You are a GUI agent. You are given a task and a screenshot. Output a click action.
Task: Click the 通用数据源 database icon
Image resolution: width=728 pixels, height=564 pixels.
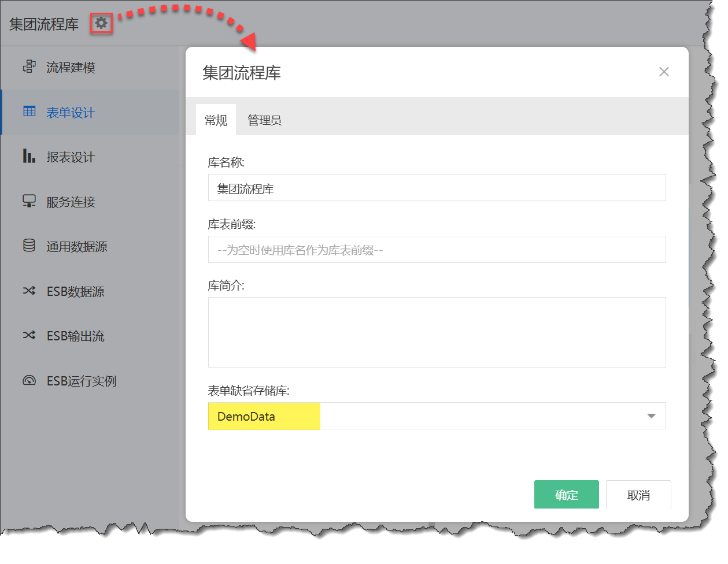pos(29,246)
